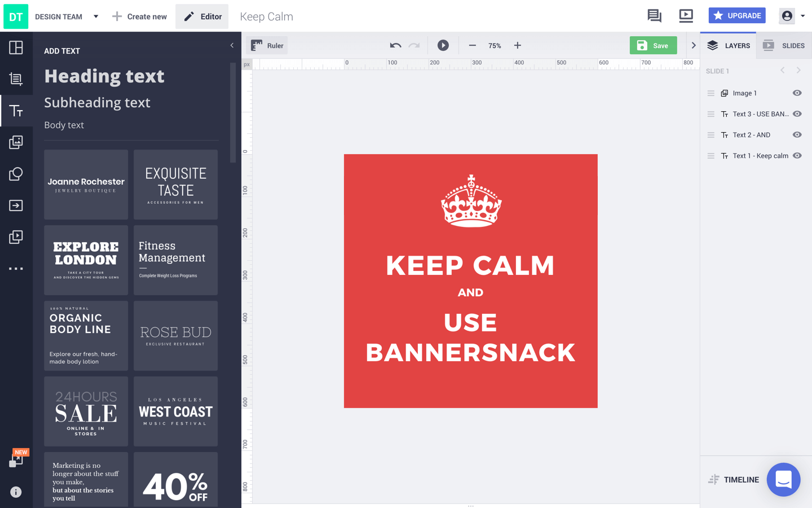Click the Keep Calm project title

[266, 16]
